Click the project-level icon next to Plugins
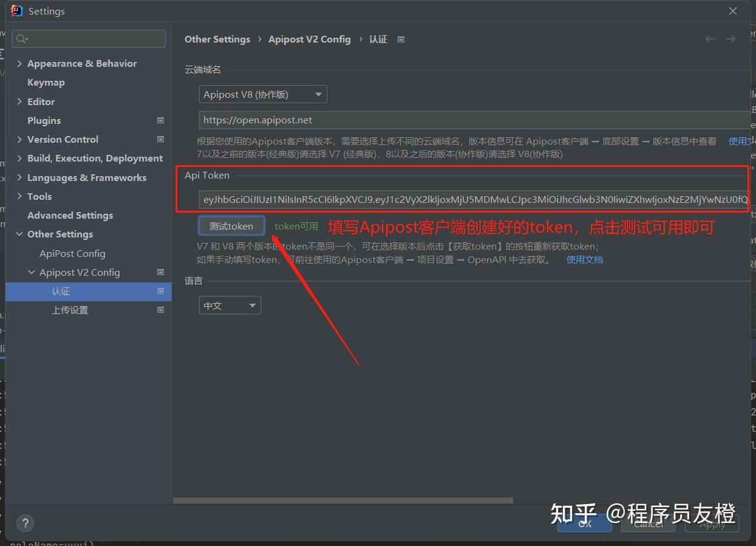The height and width of the screenshot is (546, 756). click(160, 120)
